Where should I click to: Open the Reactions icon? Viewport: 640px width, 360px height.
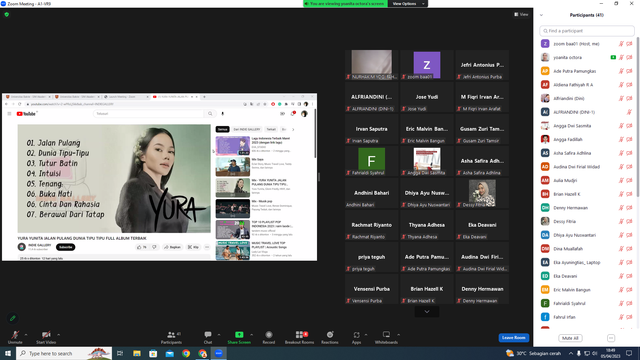click(x=330, y=335)
